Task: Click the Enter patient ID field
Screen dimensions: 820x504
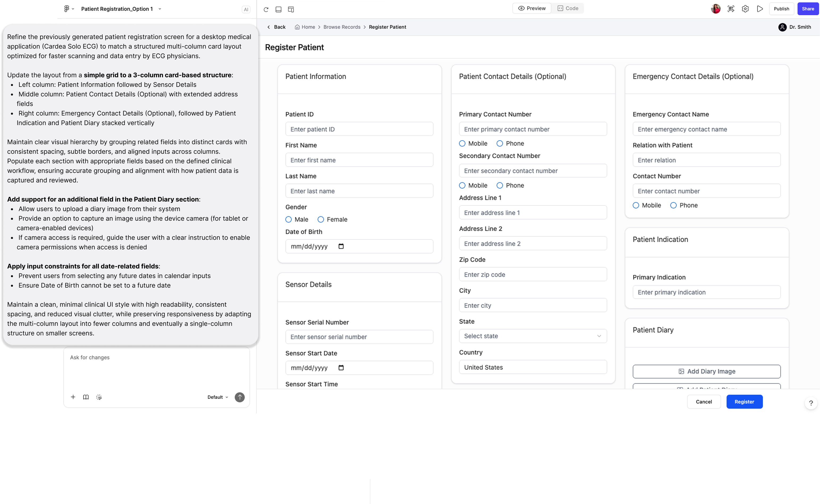Action: 359,129
